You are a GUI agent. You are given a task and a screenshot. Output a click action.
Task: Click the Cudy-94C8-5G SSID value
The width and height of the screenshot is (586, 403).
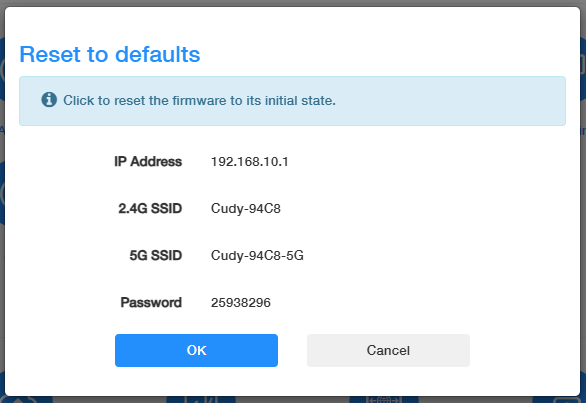click(257, 255)
